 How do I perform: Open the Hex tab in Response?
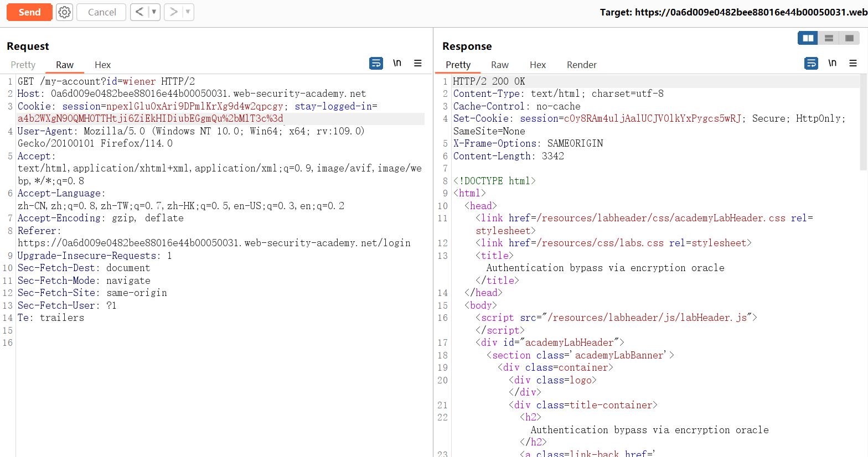538,65
